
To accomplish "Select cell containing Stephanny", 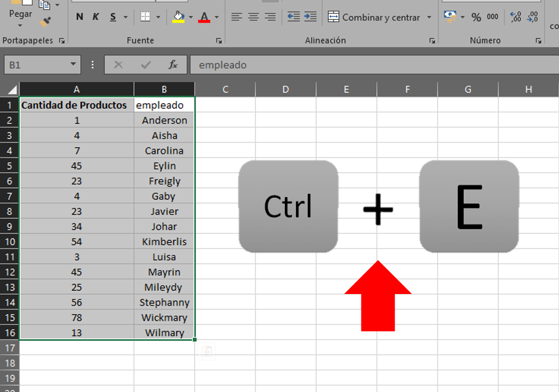I will pos(164,302).
